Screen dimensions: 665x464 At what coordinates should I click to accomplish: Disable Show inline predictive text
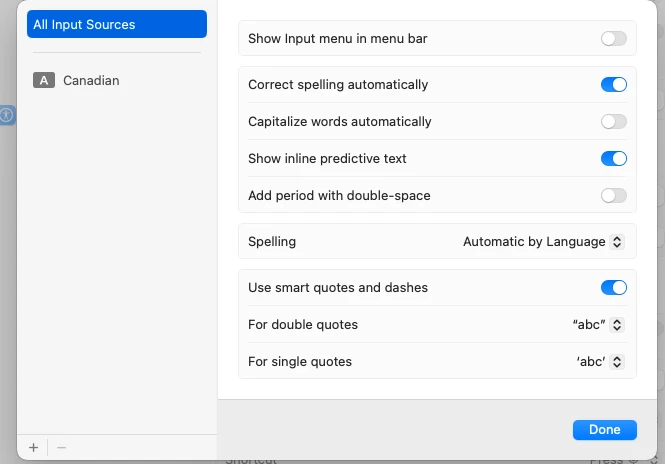pyautogui.click(x=614, y=159)
